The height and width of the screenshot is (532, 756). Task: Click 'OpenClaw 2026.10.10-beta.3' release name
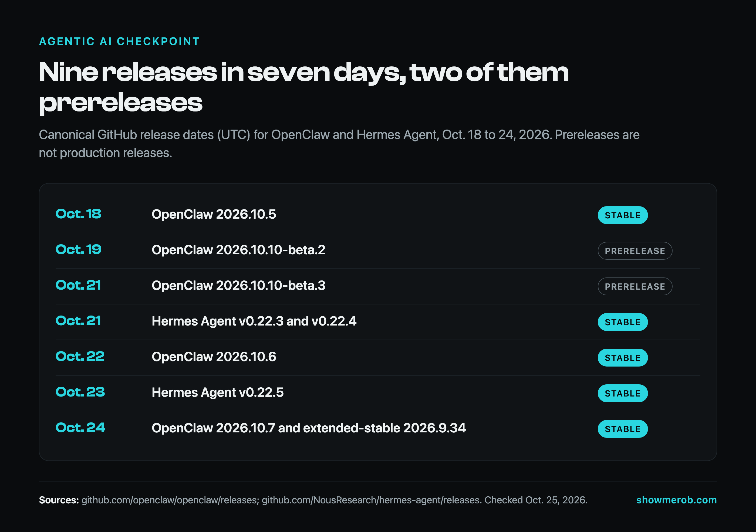pos(238,285)
